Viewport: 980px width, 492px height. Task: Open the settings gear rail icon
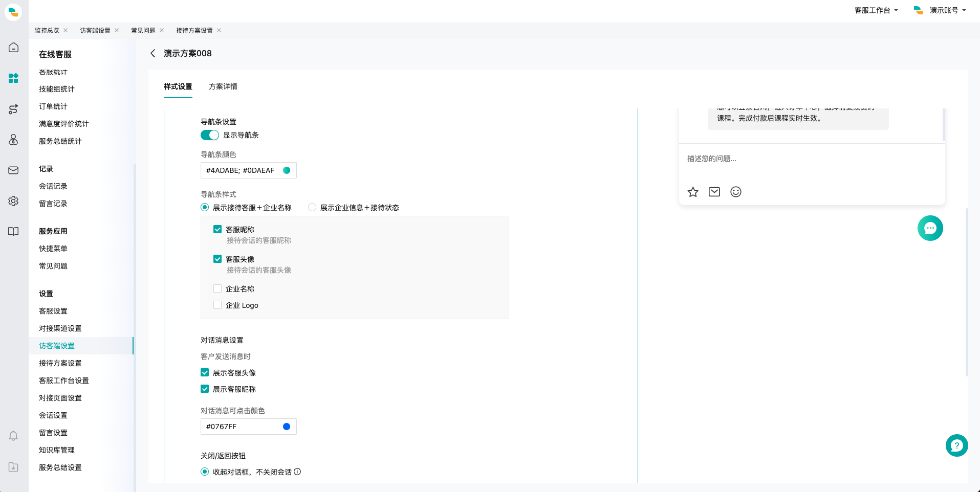[14, 201]
